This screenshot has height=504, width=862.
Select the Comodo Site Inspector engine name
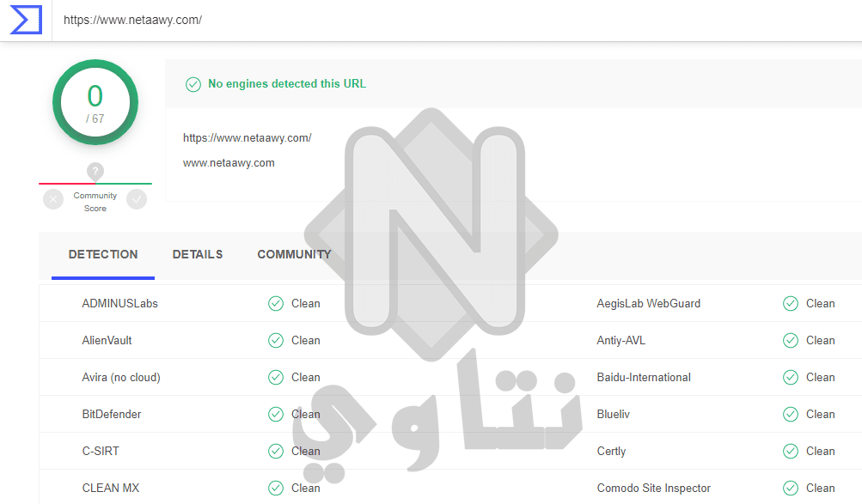point(654,488)
